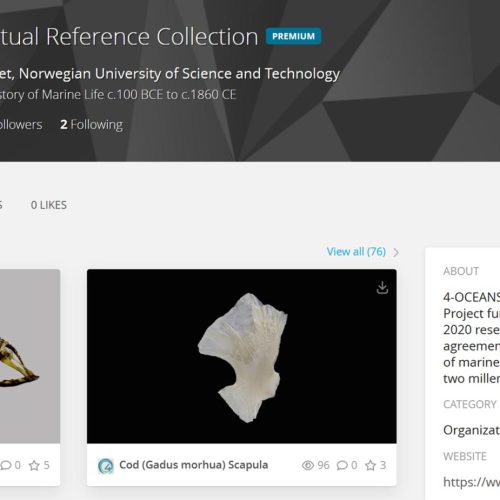Click the View all (76) link
Viewport: 500px width, 500px height.
pos(356,252)
